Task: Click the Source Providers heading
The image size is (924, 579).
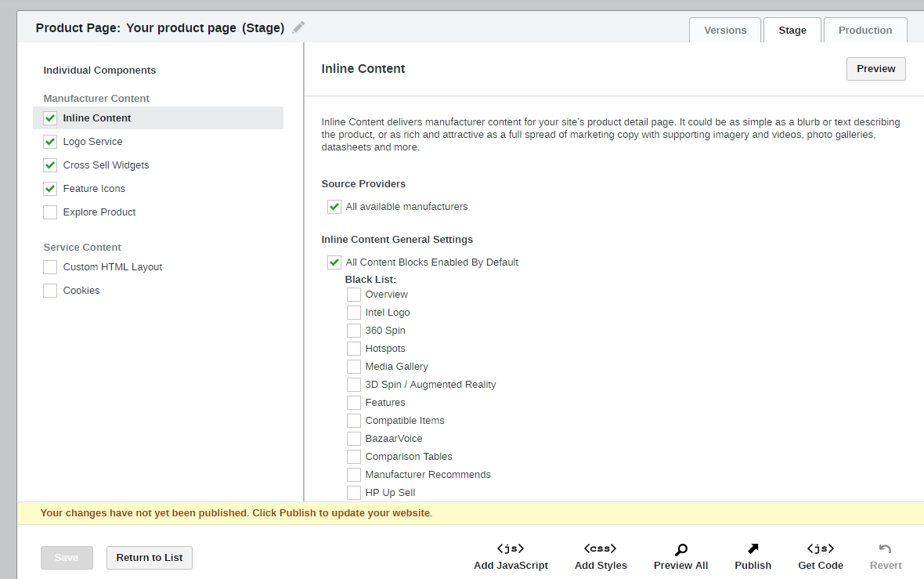Action: pyautogui.click(x=363, y=184)
